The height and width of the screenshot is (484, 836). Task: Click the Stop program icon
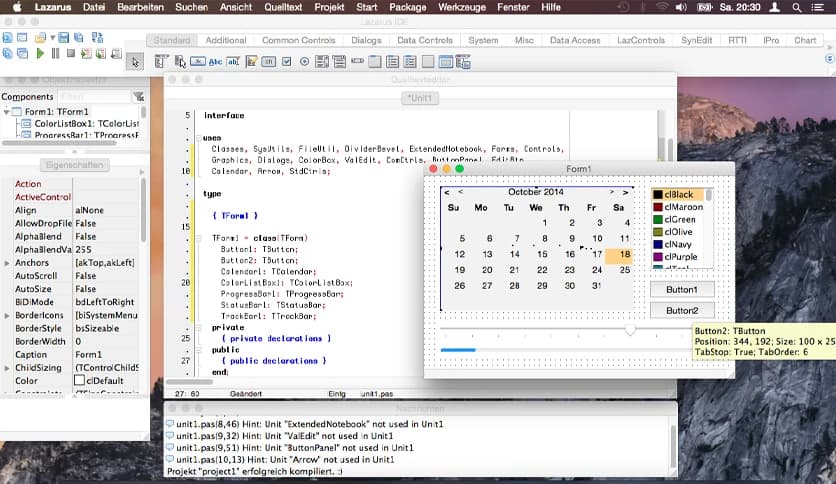[71, 54]
